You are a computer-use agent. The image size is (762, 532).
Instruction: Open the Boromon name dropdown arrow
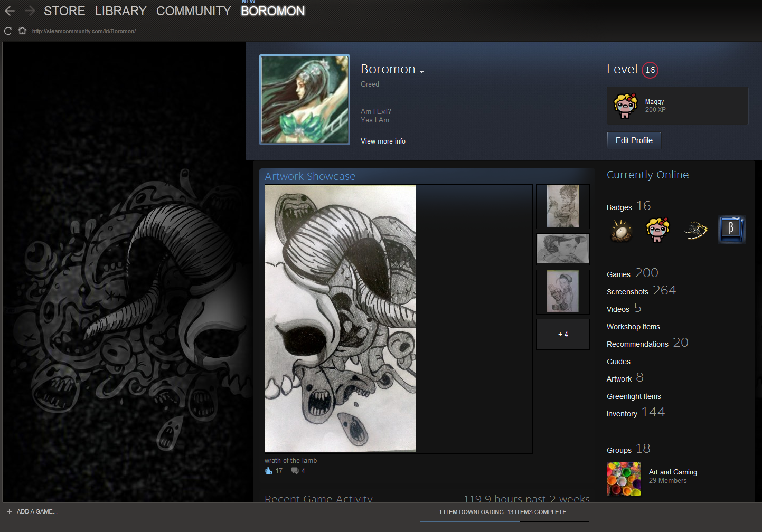(421, 71)
